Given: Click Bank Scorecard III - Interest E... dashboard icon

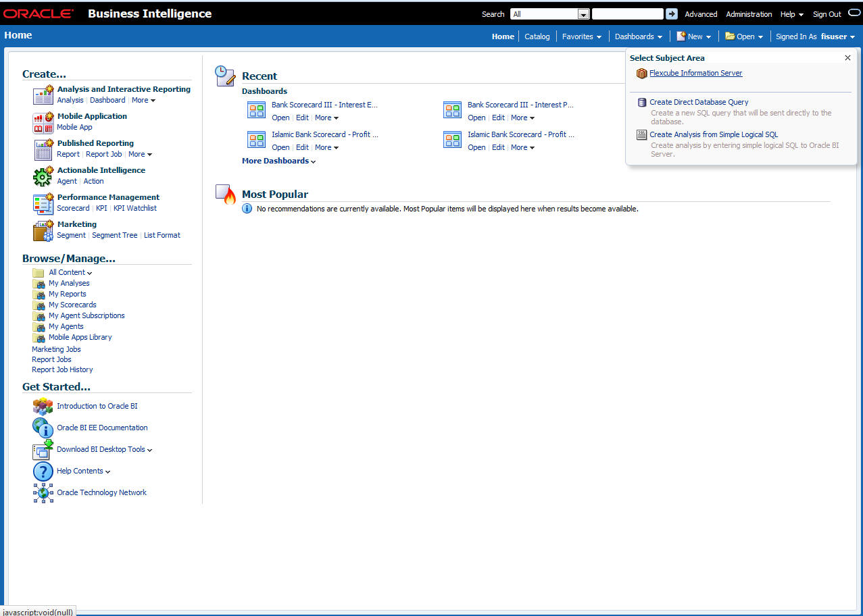Looking at the screenshot, I should [256, 110].
